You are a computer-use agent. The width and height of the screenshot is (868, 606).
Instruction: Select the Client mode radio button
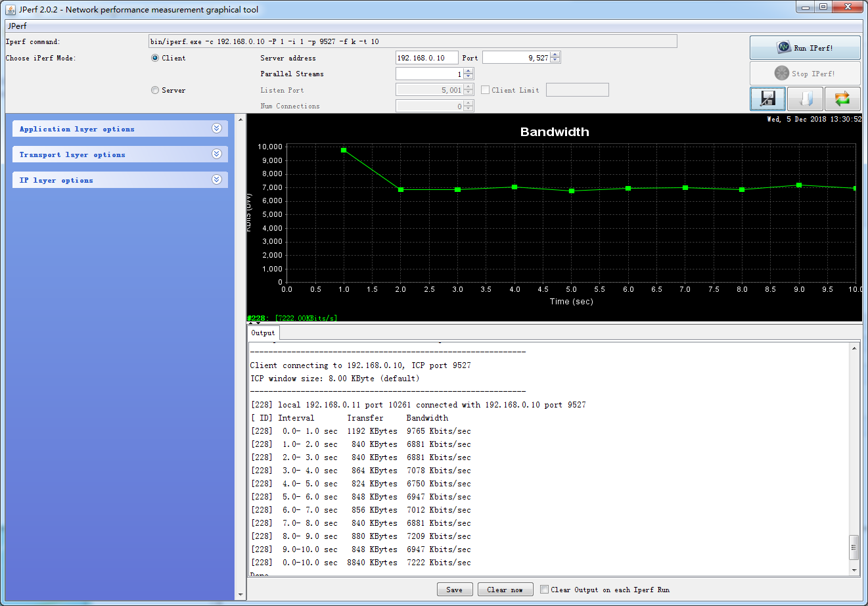[154, 57]
